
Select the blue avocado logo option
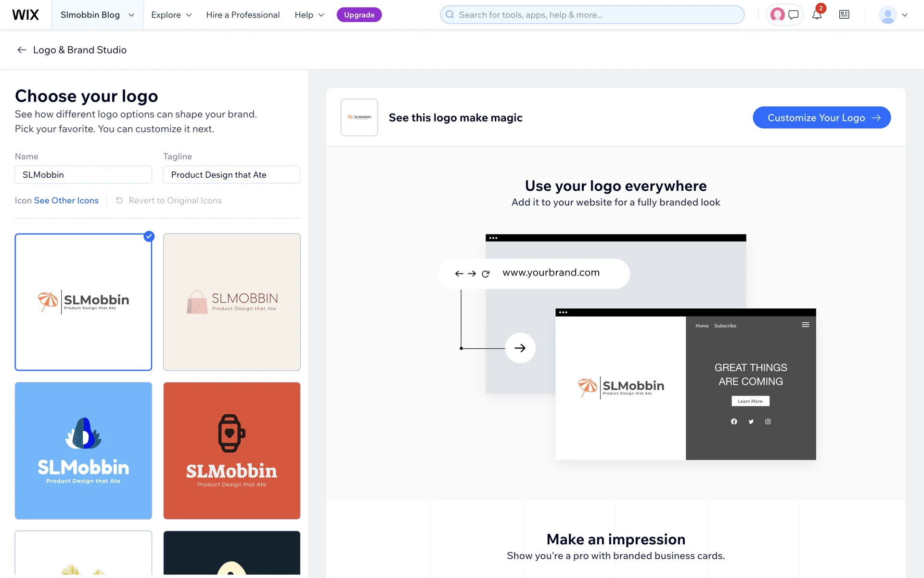point(83,450)
